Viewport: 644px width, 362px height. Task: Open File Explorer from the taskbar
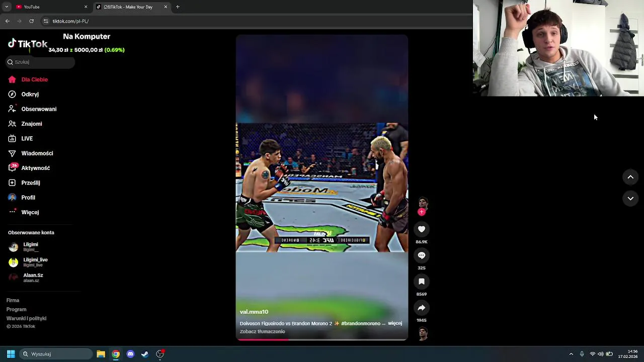101,354
